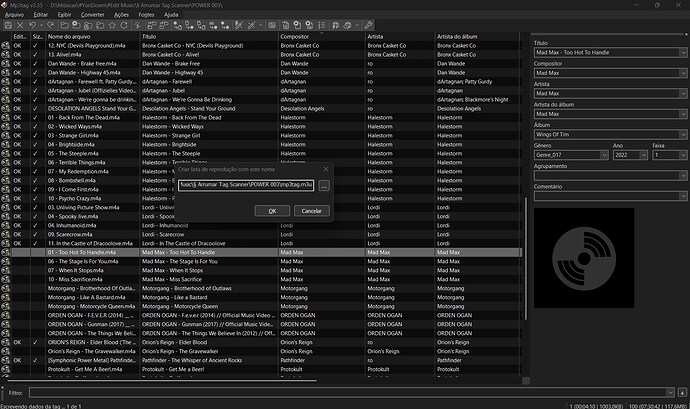This screenshot has width=690, height=409.
Task: Open the Ano year dropdown
Action: click(643, 155)
